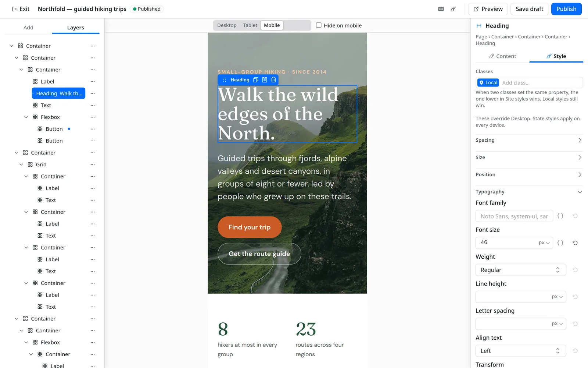Open the Style tab
This screenshot has width=588, height=368.
pos(556,56)
